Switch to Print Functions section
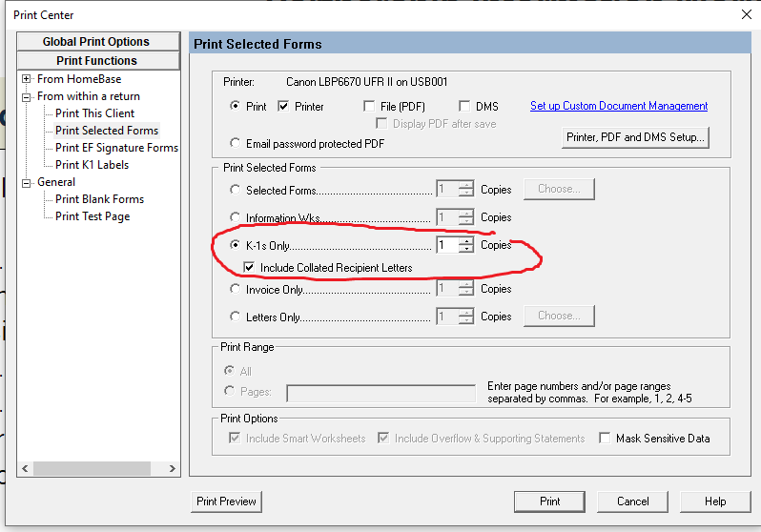The height and width of the screenshot is (532, 761). pos(96,61)
